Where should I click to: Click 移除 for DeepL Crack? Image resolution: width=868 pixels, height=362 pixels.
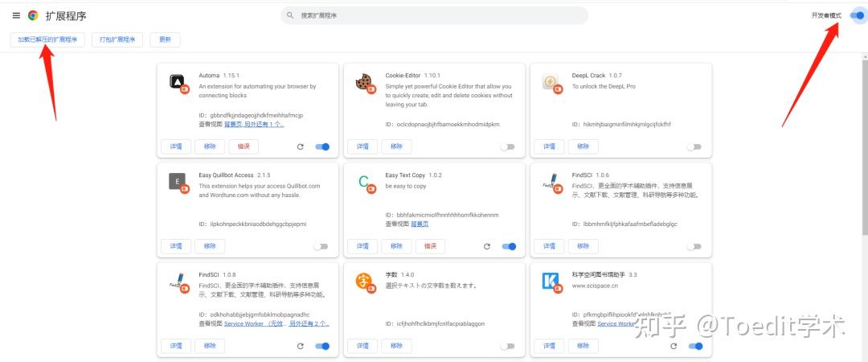pyautogui.click(x=583, y=146)
